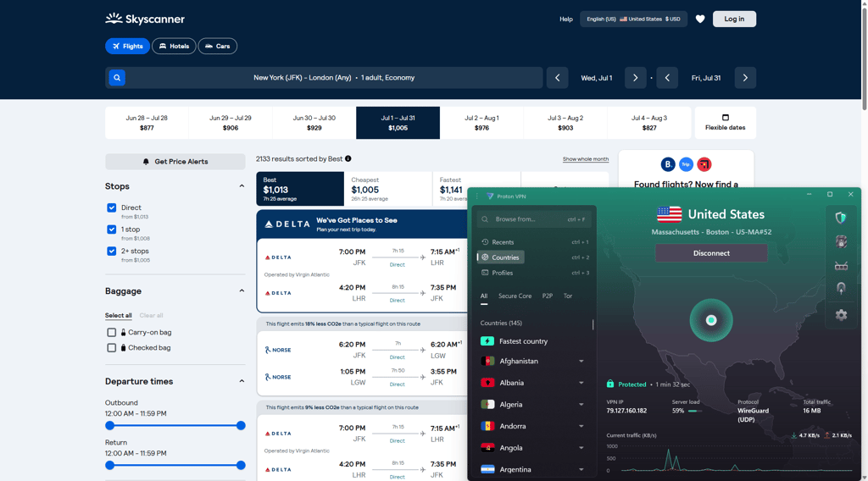Screen dimensions: 868x481
Task: Open Proton VPN split tunneling icon
Action: (841, 289)
